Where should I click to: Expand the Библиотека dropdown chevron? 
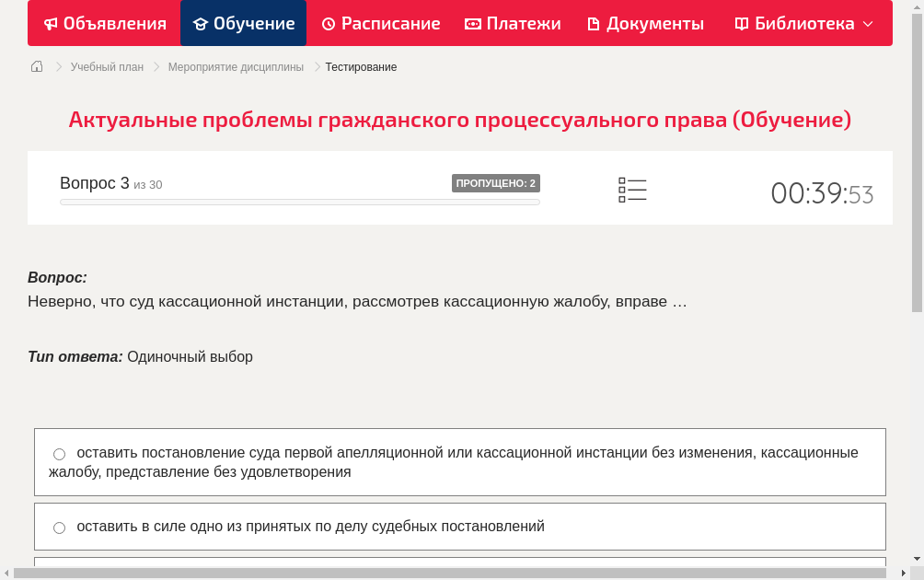pos(863,23)
